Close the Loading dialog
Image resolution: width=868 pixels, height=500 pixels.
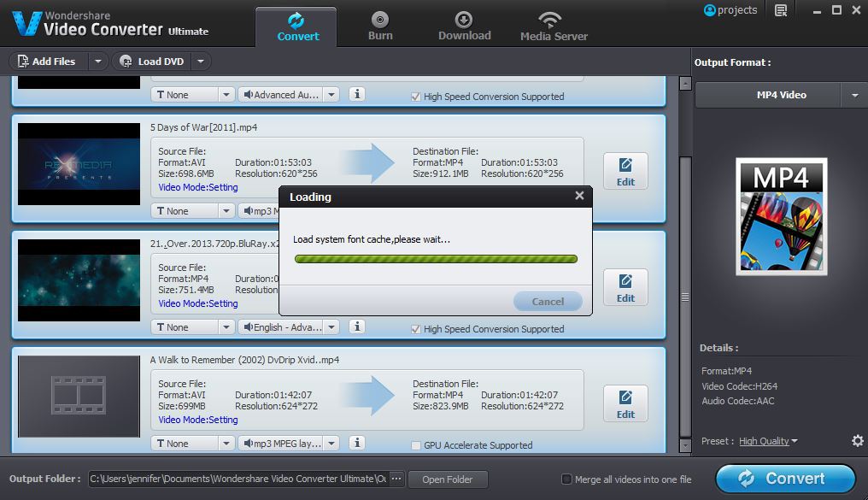pyautogui.click(x=579, y=196)
